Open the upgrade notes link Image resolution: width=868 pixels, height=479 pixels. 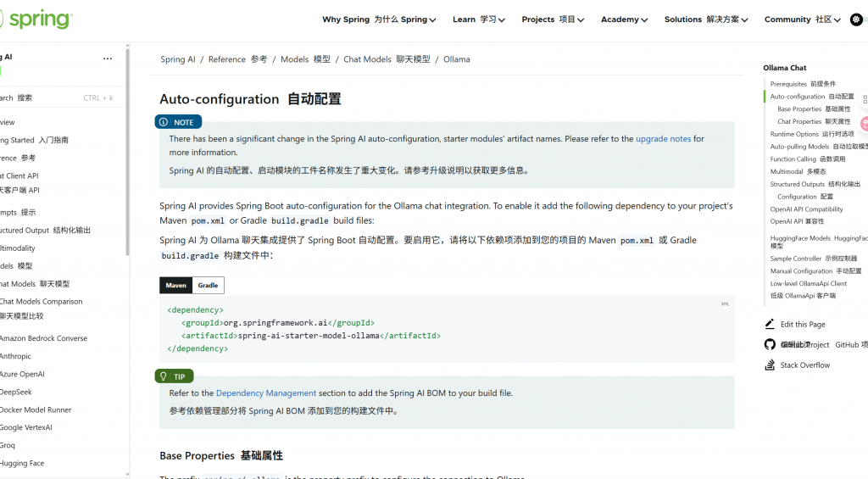pyautogui.click(x=663, y=138)
